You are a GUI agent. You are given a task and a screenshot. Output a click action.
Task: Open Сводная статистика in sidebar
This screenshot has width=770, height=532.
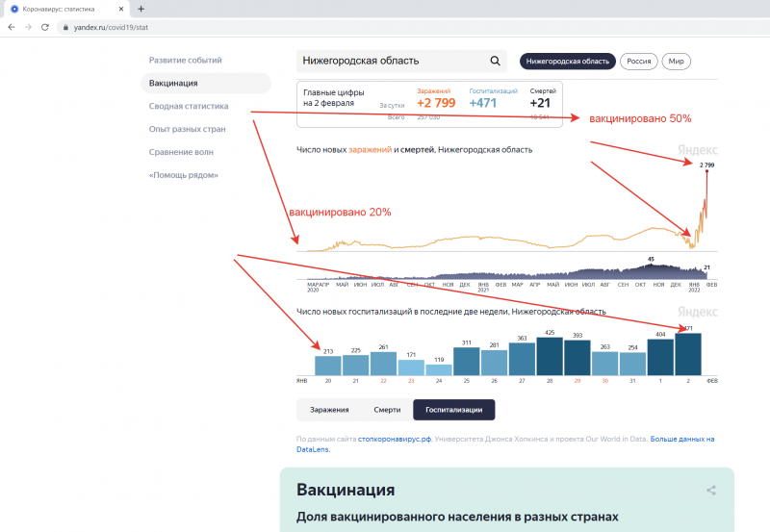[189, 106]
